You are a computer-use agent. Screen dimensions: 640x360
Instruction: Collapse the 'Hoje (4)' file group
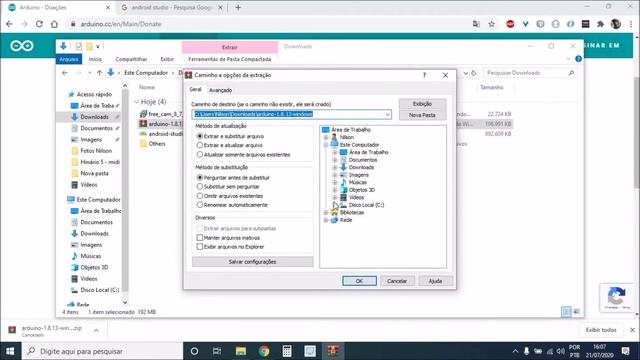[136, 102]
